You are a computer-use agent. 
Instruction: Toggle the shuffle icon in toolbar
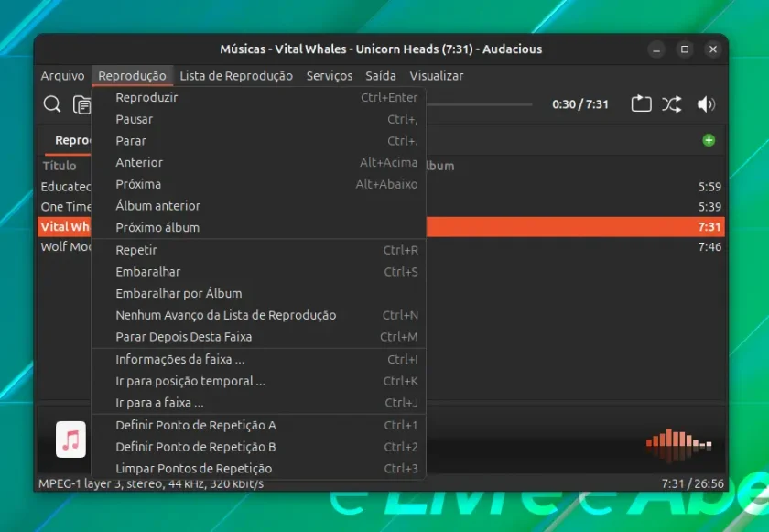671,104
